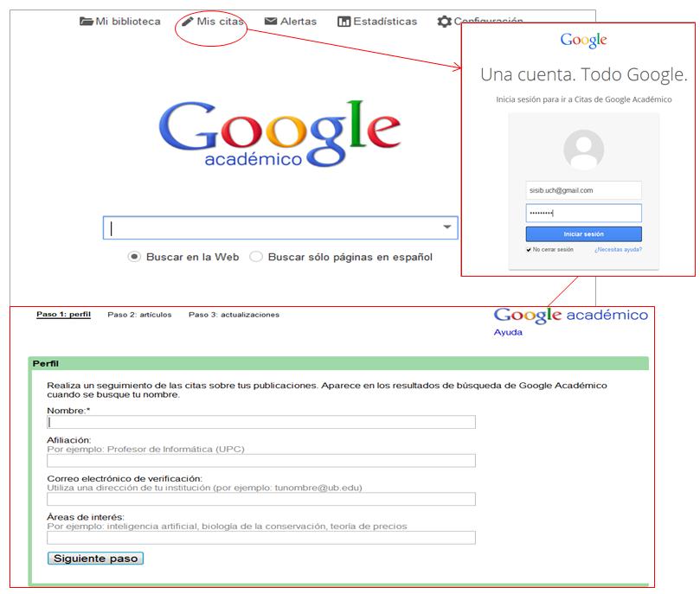Click the Afiliación input field
Viewport: 700px width, 594px height.
[261, 461]
